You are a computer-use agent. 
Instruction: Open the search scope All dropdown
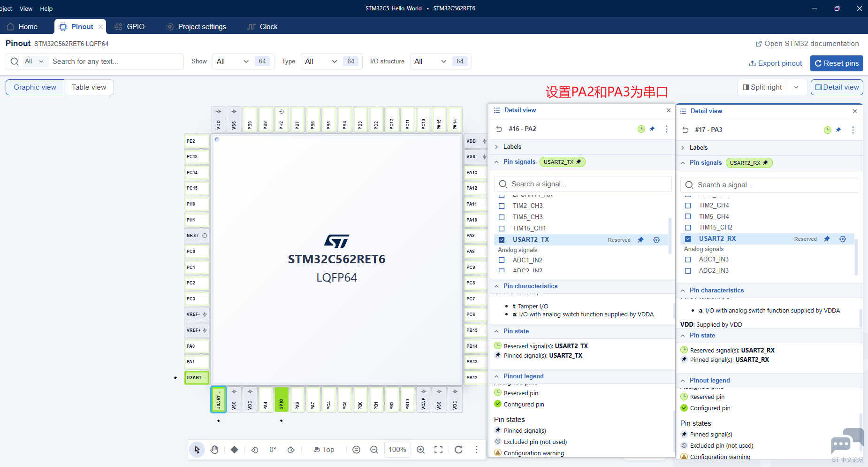34,61
